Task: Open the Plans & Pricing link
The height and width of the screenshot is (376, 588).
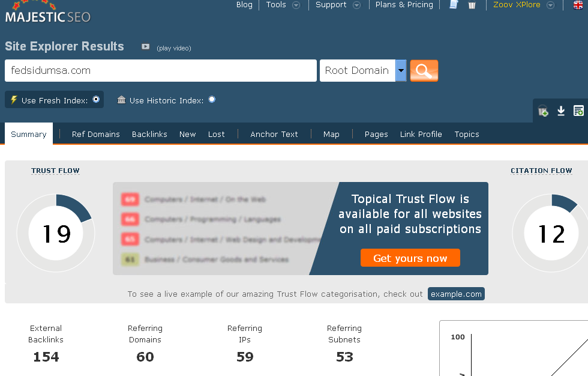Action: (x=404, y=4)
